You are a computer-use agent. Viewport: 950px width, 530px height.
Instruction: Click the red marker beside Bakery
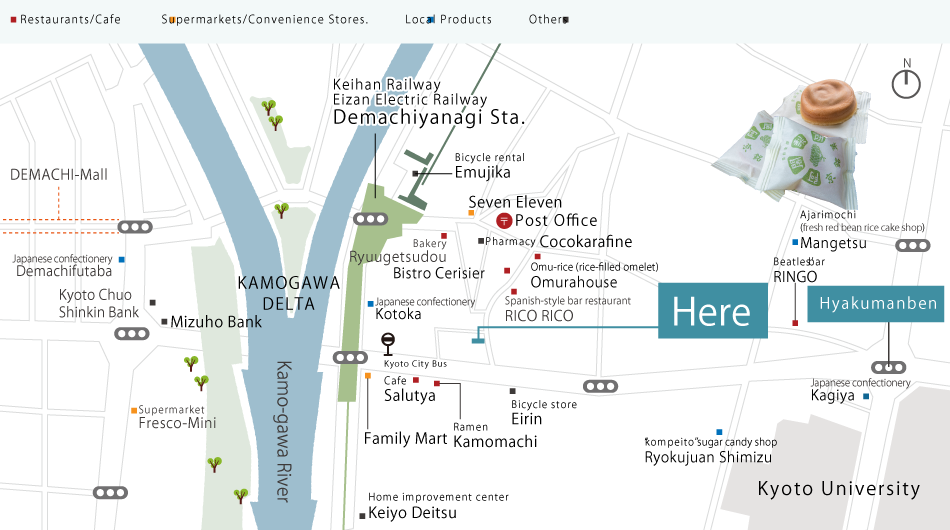point(443,236)
